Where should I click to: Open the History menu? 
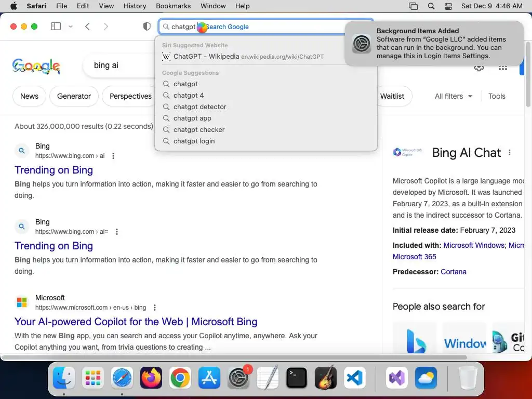[x=135, y=6]
